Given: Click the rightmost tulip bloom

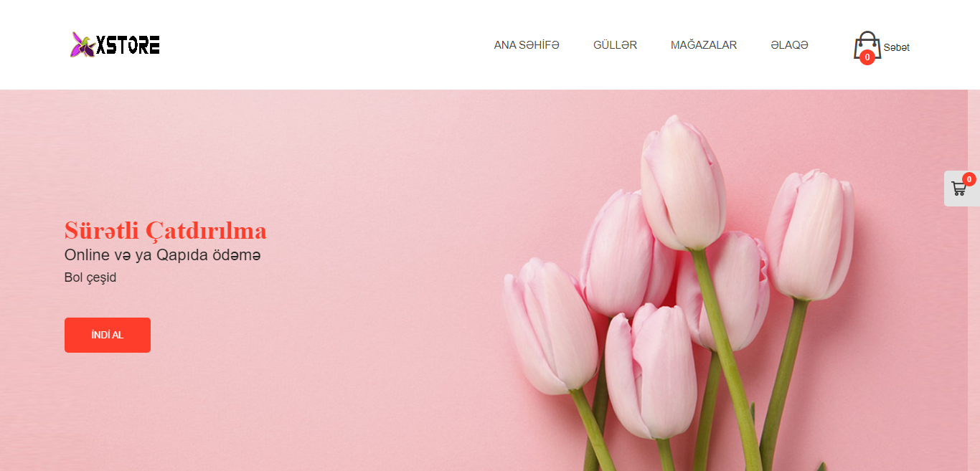Looking at the screenshot, I should pyautogui.click(x=811, y=234).
